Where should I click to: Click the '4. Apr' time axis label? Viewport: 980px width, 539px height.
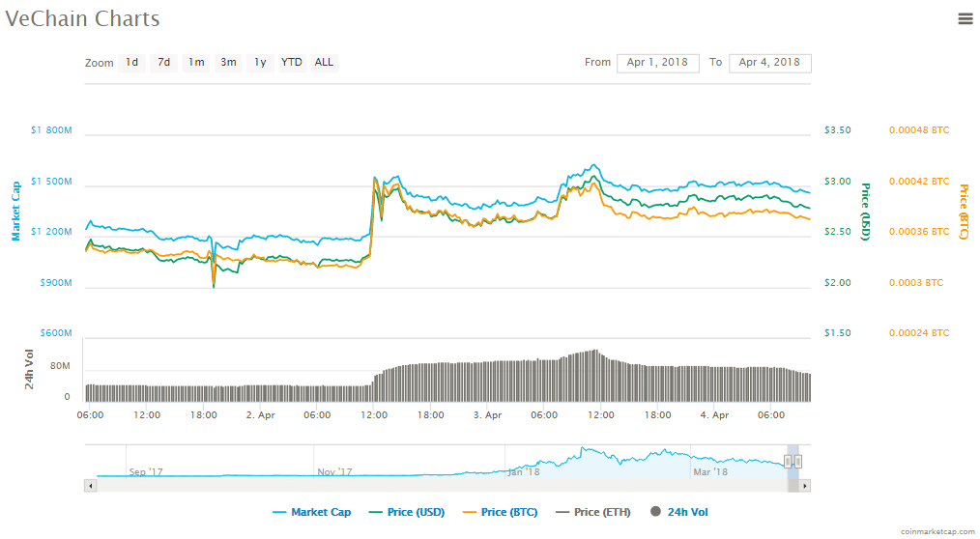[x=714, y=415]
